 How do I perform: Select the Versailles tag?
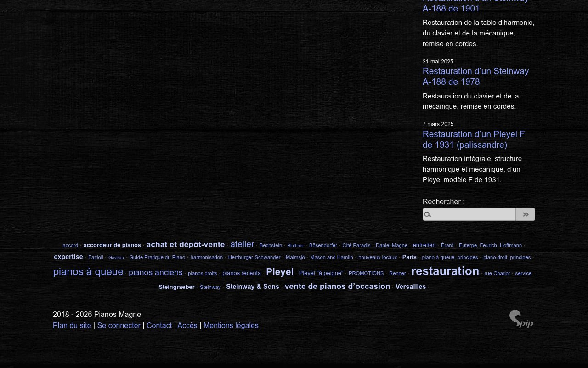pyautogui.click(x=411, y=287)
